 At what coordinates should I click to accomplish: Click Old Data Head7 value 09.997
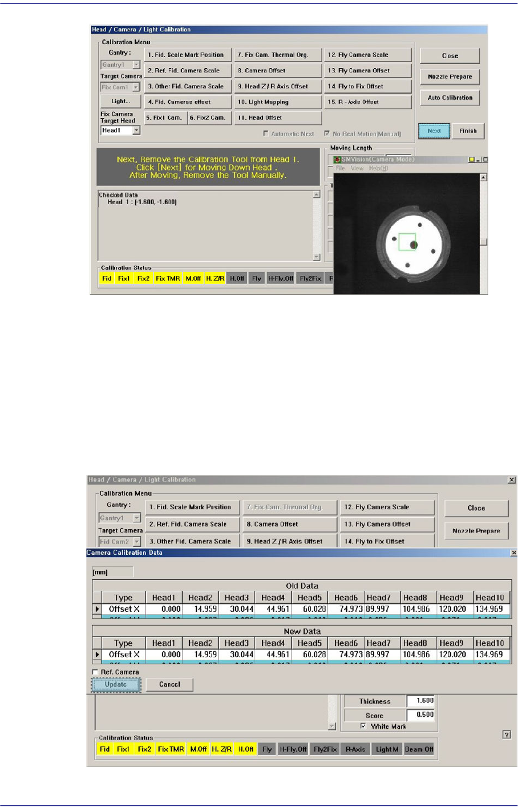tap(383, 609)
